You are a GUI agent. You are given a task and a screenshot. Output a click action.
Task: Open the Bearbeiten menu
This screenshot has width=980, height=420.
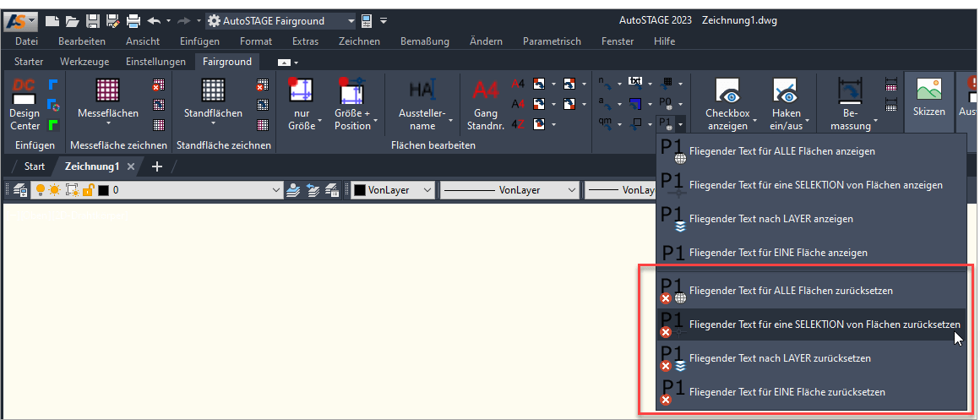(x=82, y=41)
